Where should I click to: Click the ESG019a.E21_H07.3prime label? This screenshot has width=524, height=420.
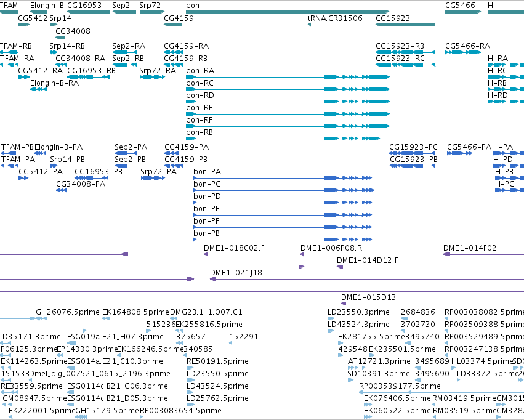click(115, 337)
